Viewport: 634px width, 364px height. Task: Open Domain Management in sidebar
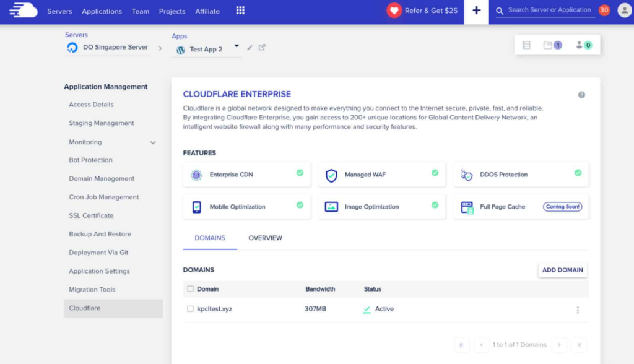pyautogui.click(x=102, y=178)
